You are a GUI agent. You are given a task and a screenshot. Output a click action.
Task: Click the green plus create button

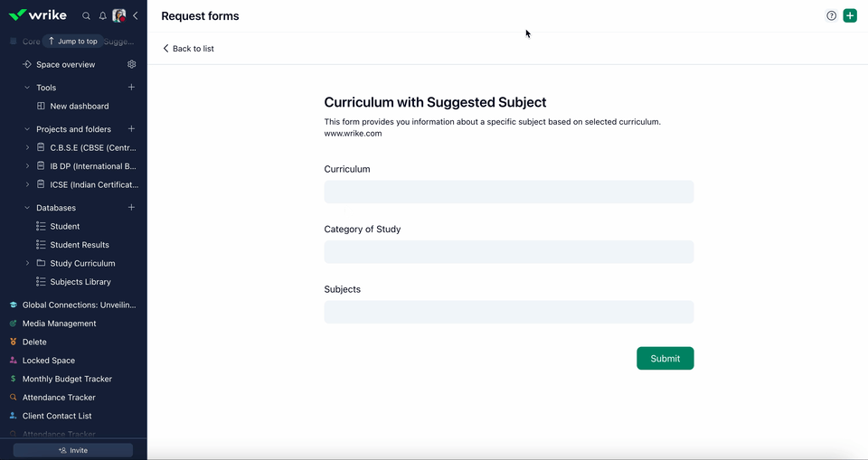pos(850,15)
